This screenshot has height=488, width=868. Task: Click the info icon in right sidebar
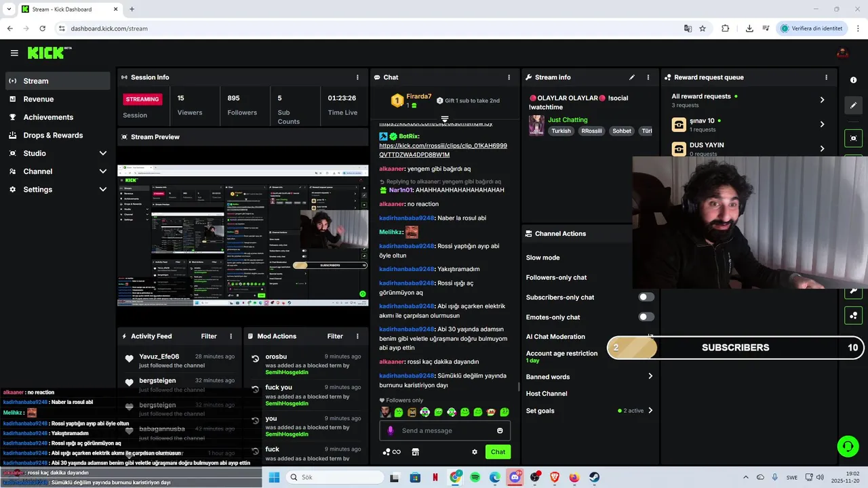pos(853,80)
